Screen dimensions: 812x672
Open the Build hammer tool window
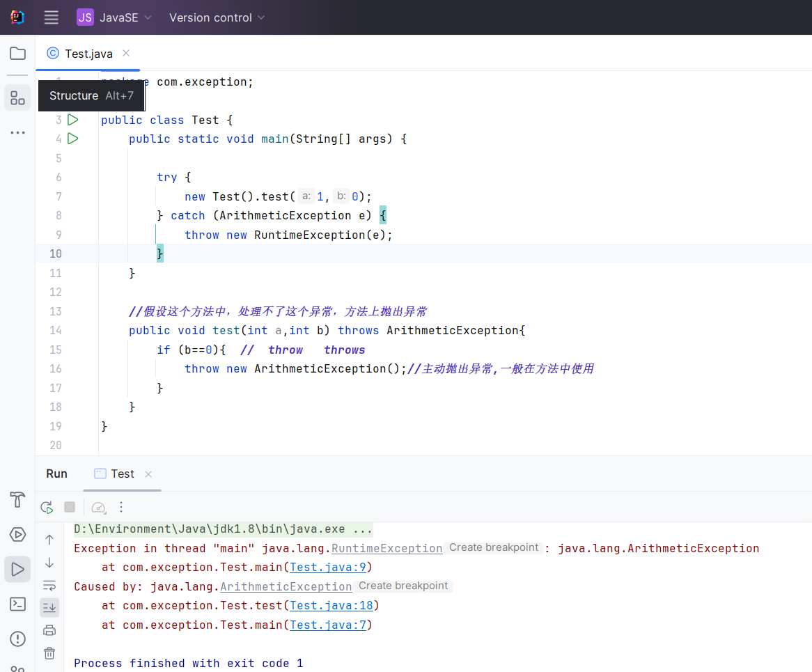point(17,499)
